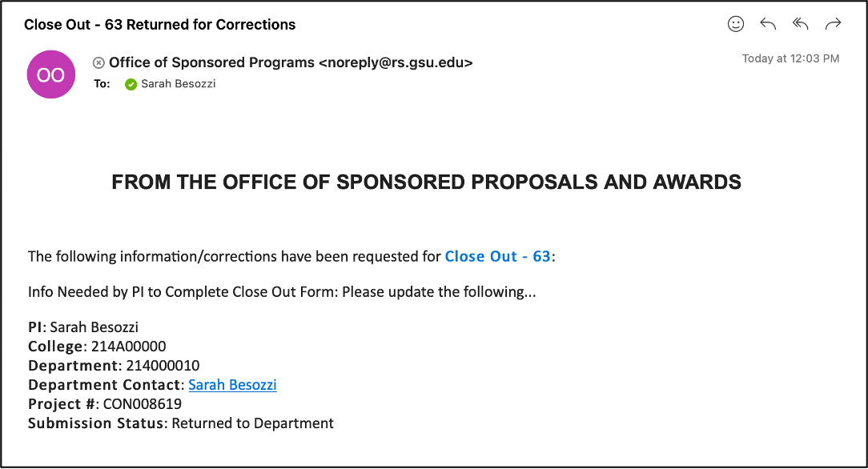Click the Info Needed by PI line
This screenshot has height=469, width=868.
click(x=282, y=292)
